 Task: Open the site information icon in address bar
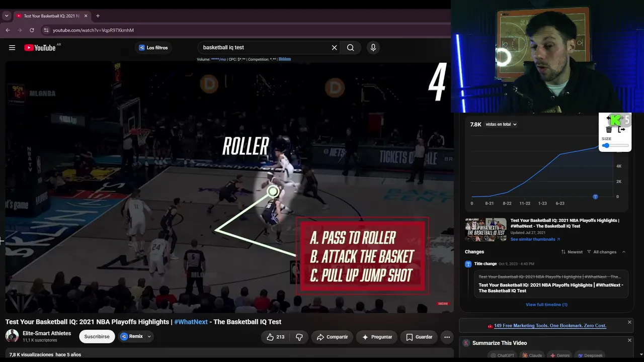point(46,30)
